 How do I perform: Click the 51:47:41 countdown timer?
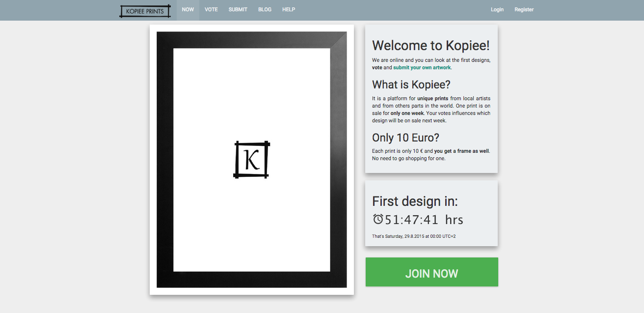point(411,219)
